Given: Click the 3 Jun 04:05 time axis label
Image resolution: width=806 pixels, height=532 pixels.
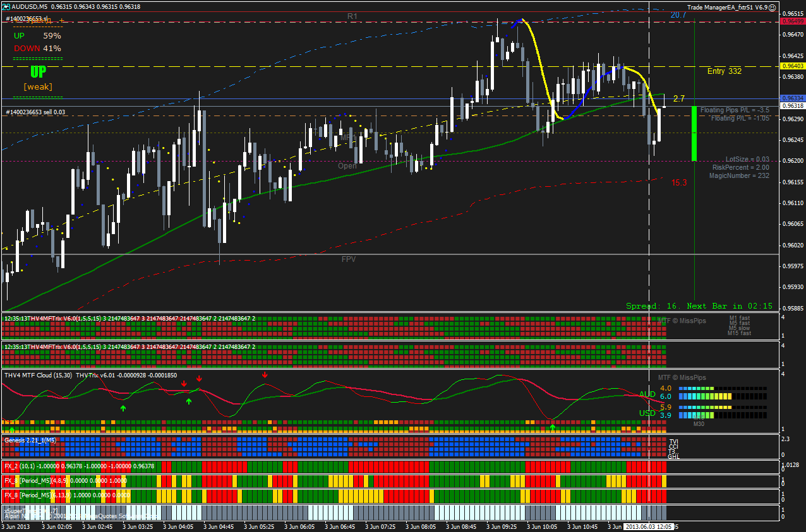Looking at the screenshot, I should point(177,526).
